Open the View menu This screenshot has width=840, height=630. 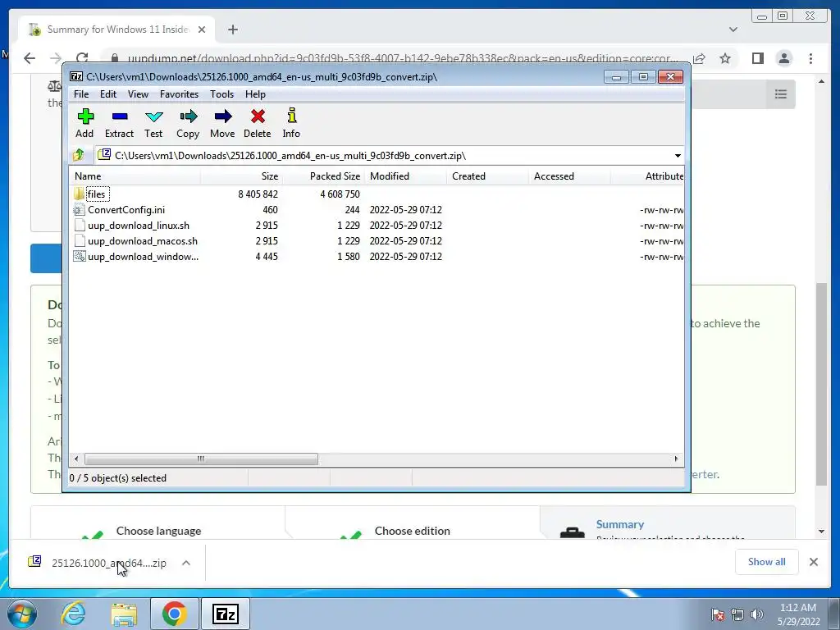pyautogui.click(x=138, y=94)
